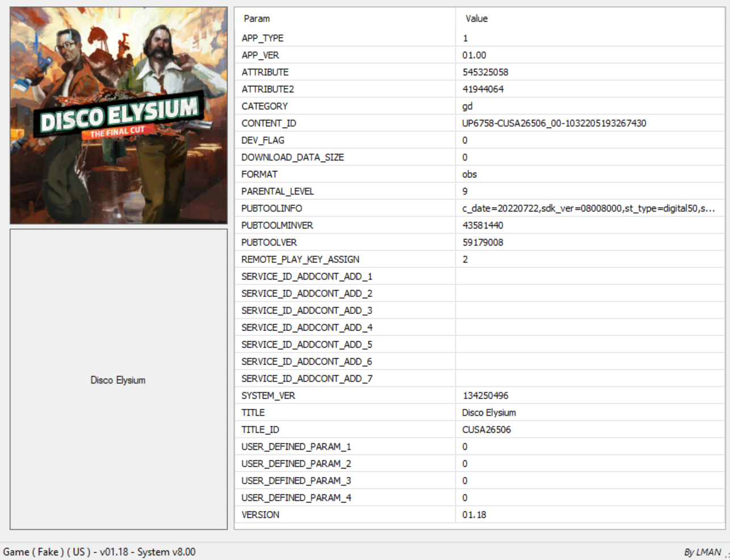Select the SERVICE_ID_ADDCONT_ADD_7 row
This screenshot has height=560, width=730.
(480, 378)
